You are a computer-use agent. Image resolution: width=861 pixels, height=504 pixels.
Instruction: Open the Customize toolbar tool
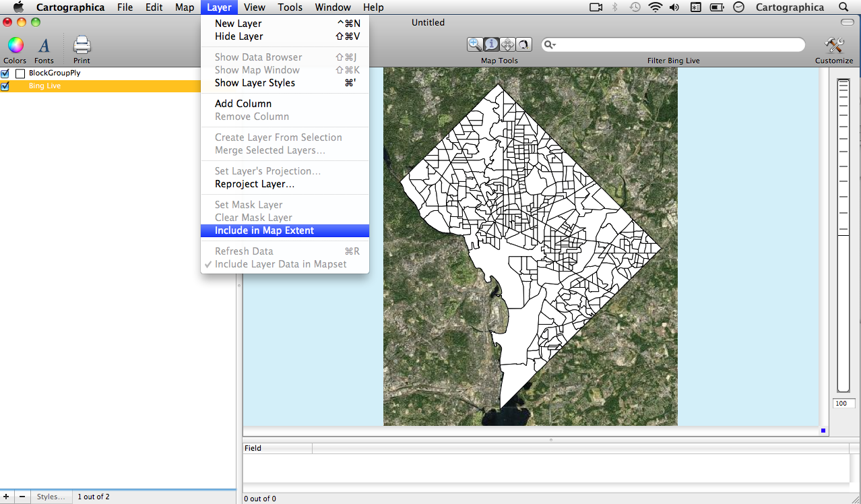coord(834,46)
